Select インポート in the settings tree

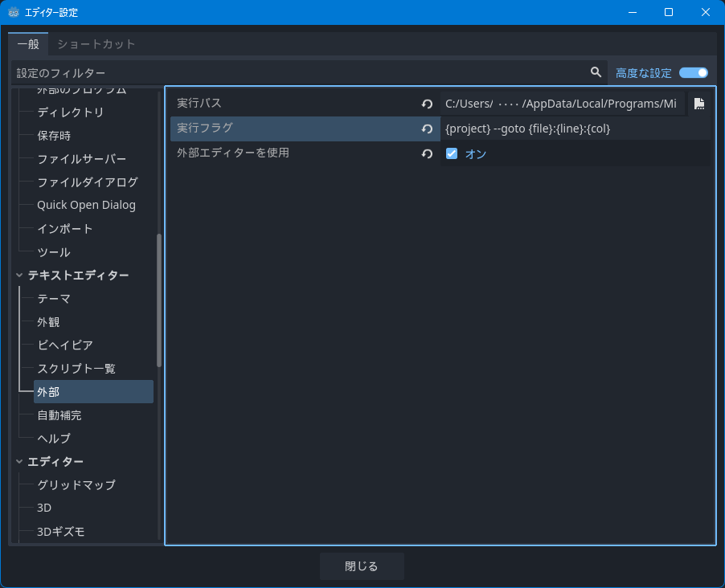click(x=65, y=229)
